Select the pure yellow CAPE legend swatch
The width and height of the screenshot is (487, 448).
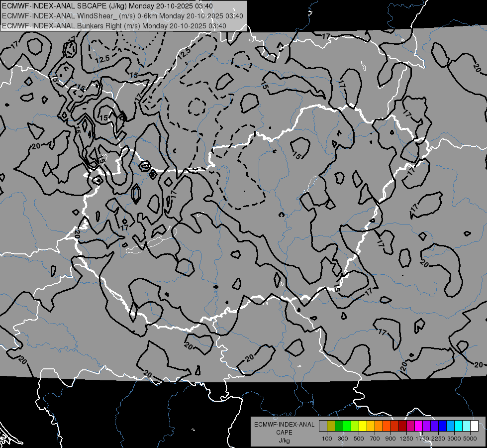[x=363, y=426]
